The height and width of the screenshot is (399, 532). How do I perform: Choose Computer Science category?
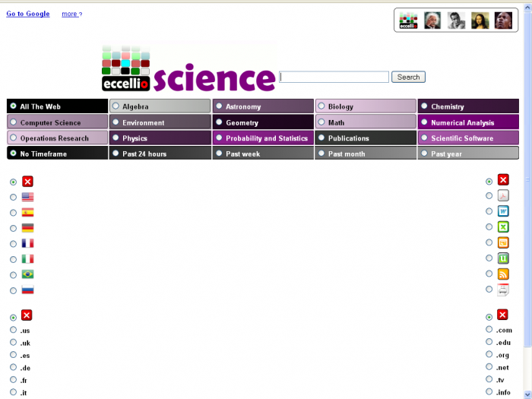(57, 122)
